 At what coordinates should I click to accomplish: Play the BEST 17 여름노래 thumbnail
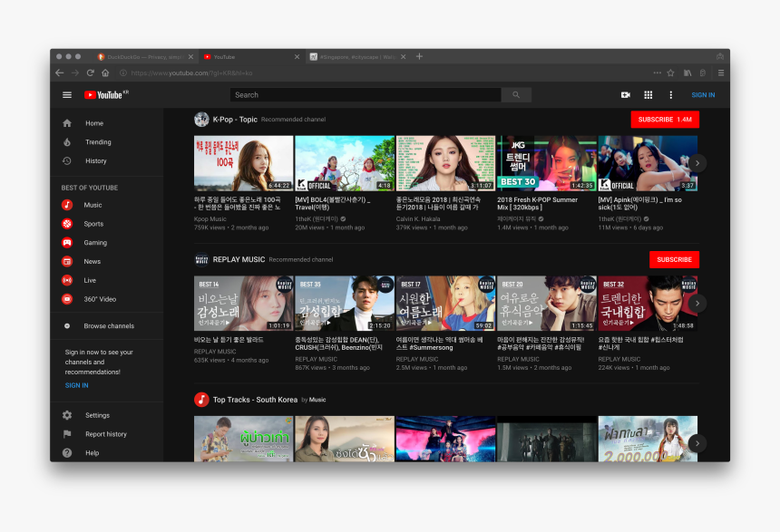pos(445,304)
